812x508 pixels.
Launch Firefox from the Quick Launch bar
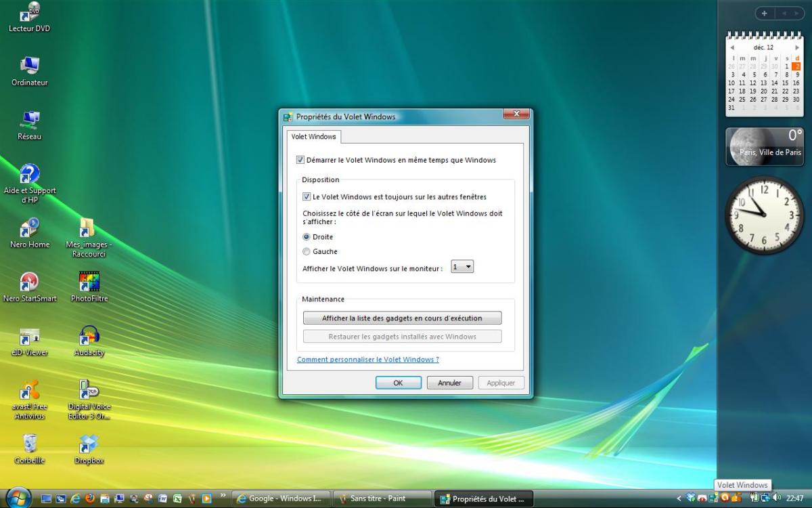(90, 499)
